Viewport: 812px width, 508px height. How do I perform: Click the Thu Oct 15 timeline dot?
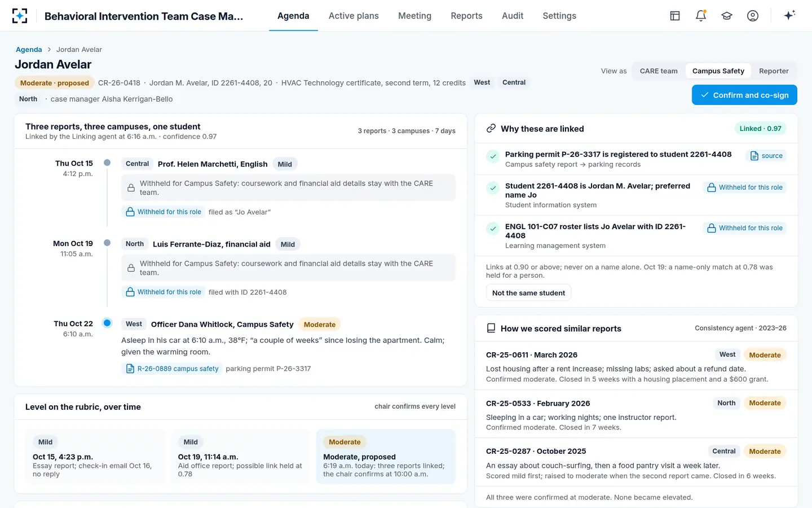click(x=107, y=163)
